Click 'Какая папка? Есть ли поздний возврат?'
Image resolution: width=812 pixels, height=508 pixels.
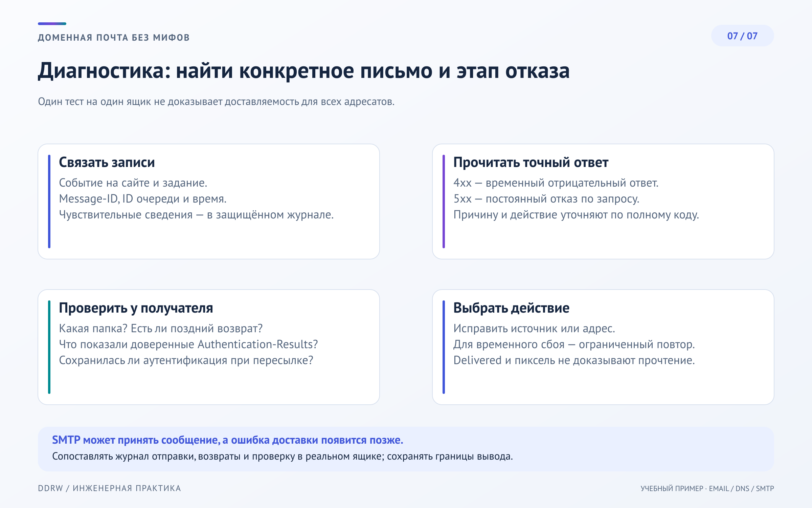[161, 329]
